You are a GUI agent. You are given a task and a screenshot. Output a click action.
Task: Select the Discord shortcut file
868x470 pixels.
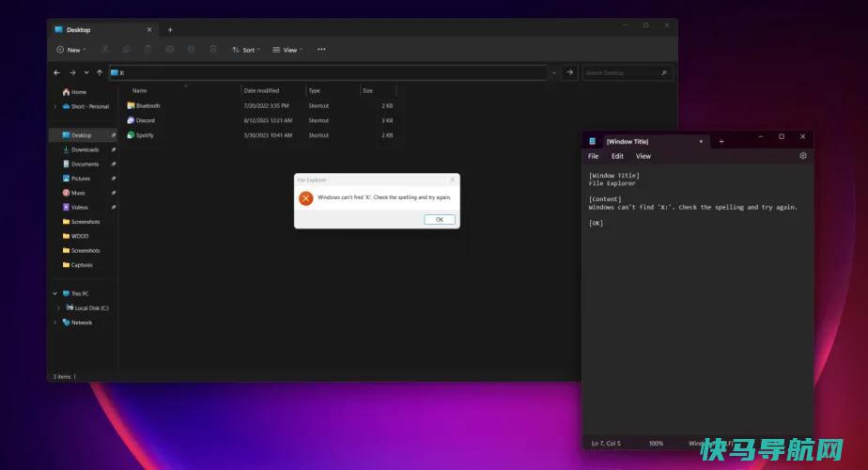pos(141,120)
